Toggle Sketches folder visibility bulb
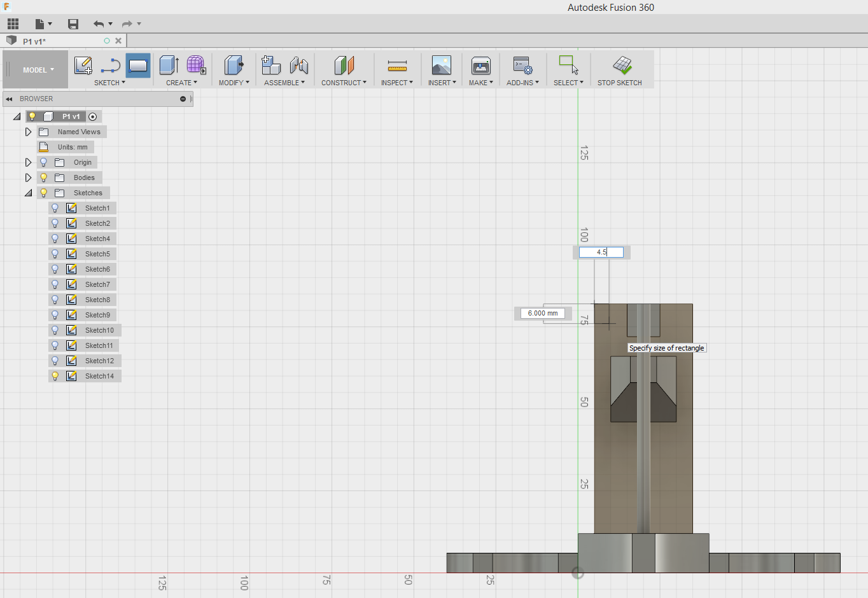 coord(43,193)
